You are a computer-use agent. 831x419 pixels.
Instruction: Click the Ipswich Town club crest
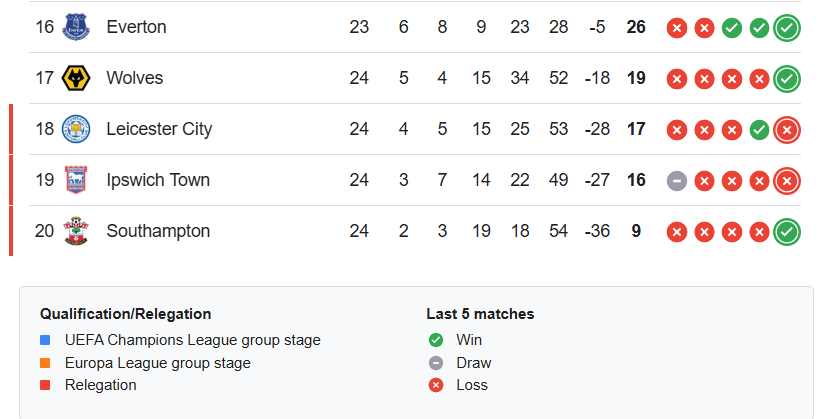tap(75, 180)
